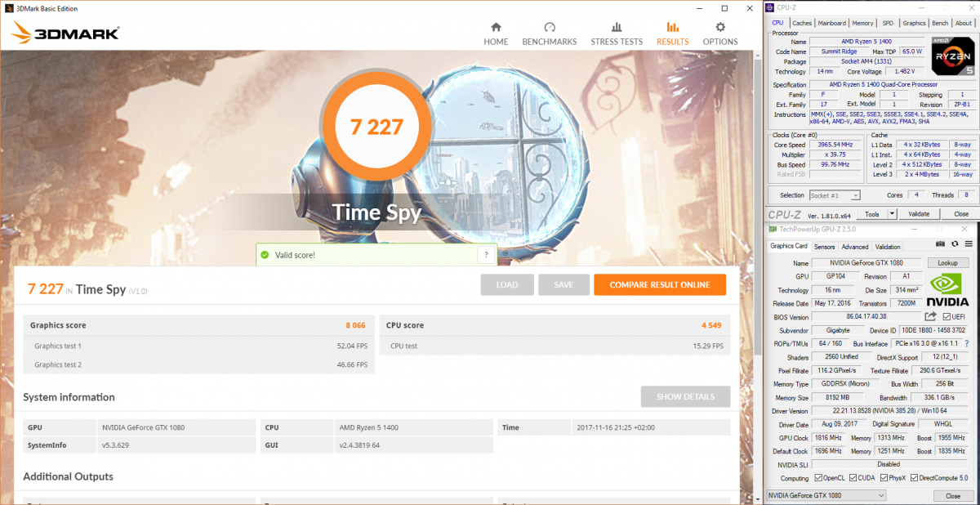Refresh GPU-Z sensor data icon

click(954, 244)
